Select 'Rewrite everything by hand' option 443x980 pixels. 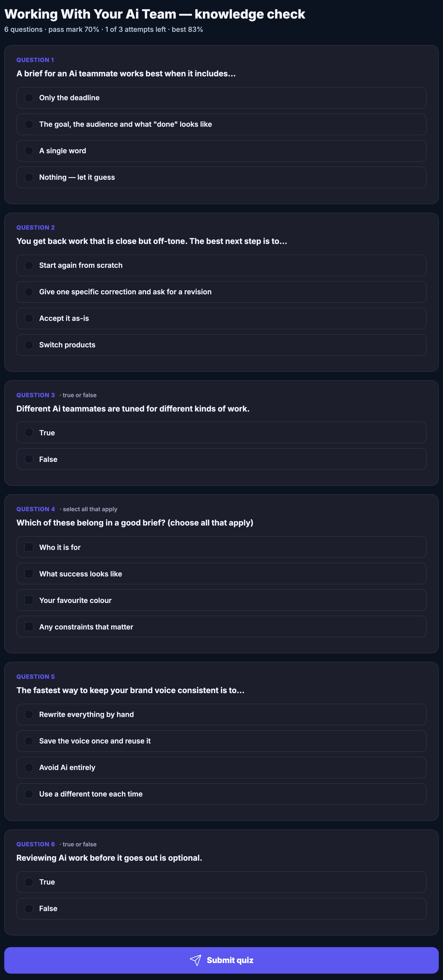point(221,714)
